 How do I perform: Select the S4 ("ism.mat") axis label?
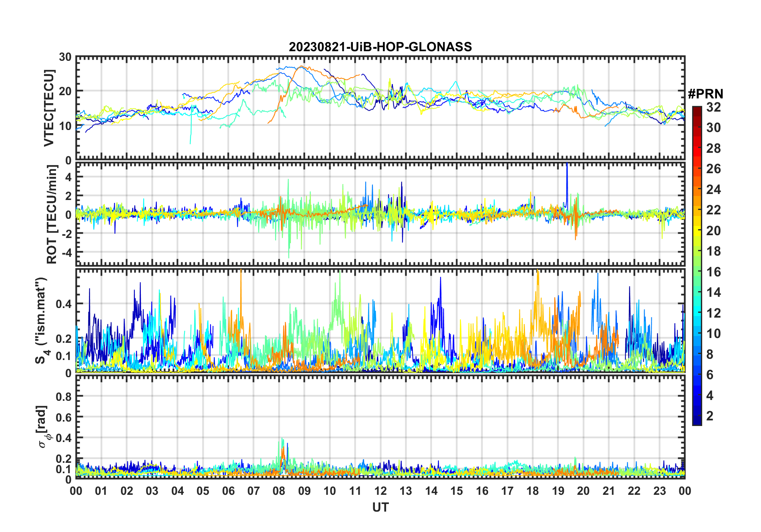coord(41,321)
